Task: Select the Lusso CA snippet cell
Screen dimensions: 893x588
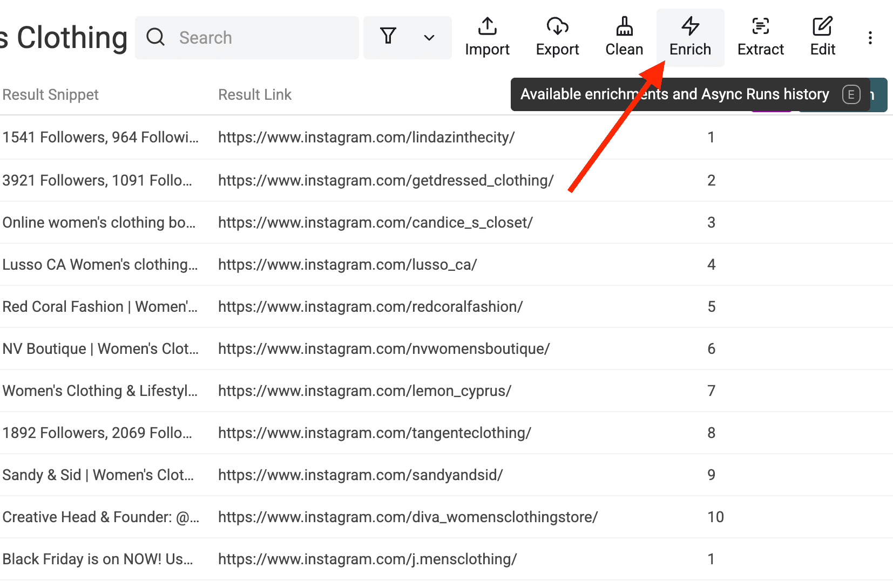Action: point(100,265)
